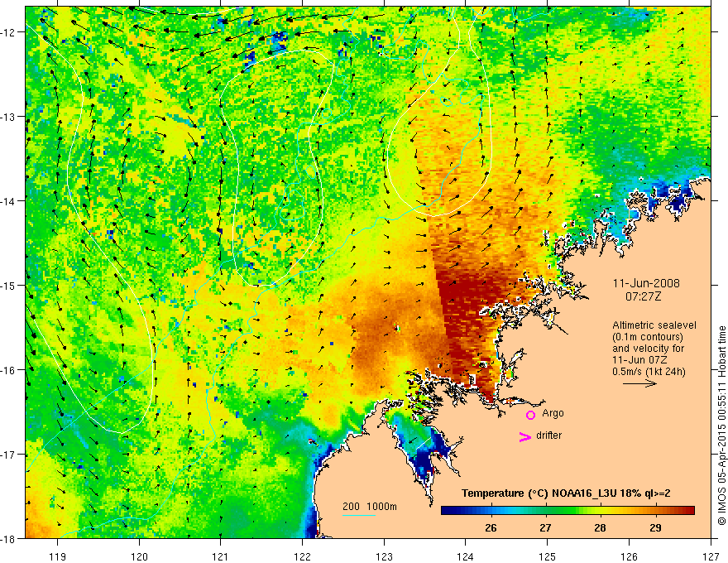Click the temperature color bar at 28
This screenshot has height=563, width=728.
(601, 511)
